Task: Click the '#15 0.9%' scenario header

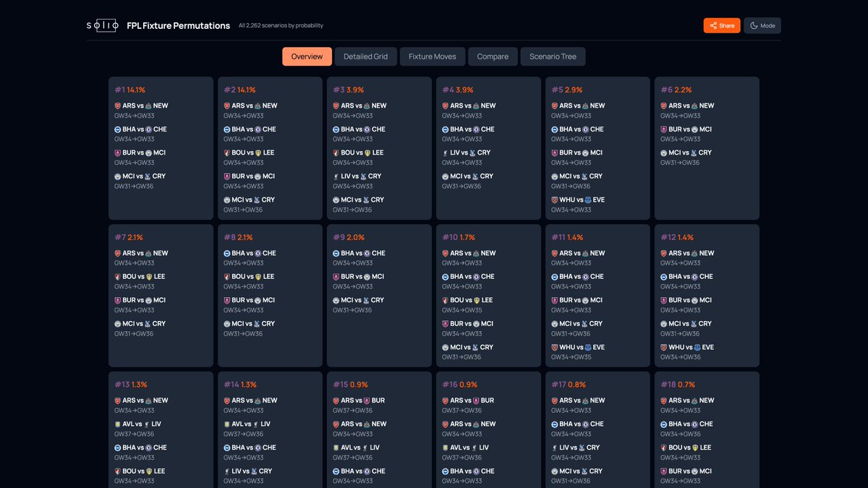Action: pos(350,385)
